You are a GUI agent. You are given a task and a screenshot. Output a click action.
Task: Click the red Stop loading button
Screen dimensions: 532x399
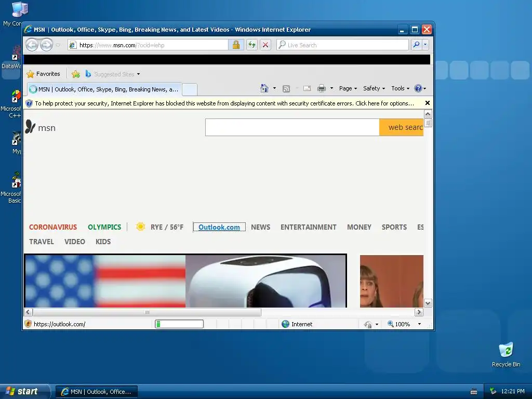click(265, 45)
